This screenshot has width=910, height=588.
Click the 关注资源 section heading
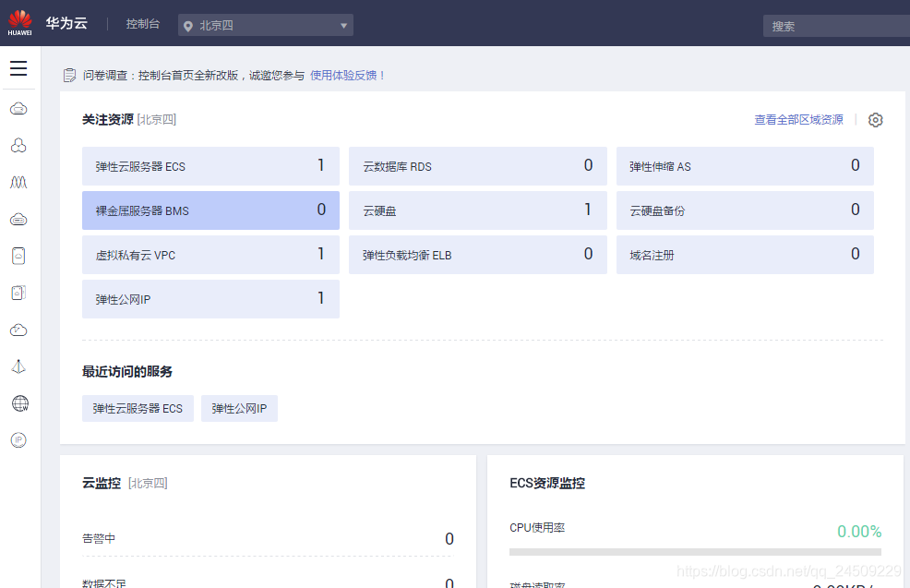(x=107, y=120)
